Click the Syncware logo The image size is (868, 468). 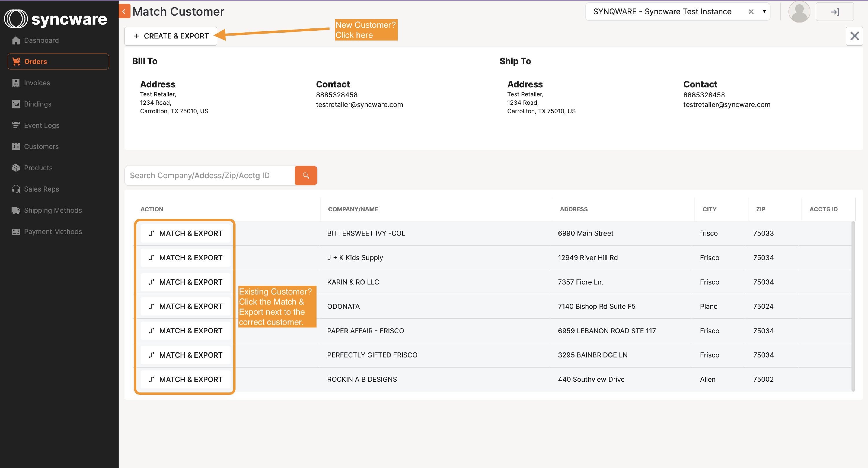pyautogui.click(x=56, y=19)
